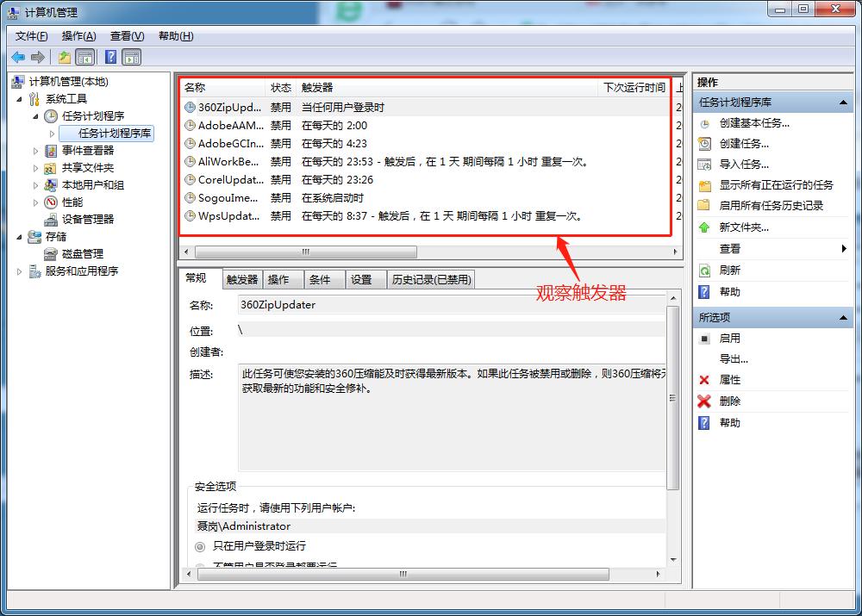Expand the 性能 tree node
Viewport: 862px width, 616px height.
[35, 202]
